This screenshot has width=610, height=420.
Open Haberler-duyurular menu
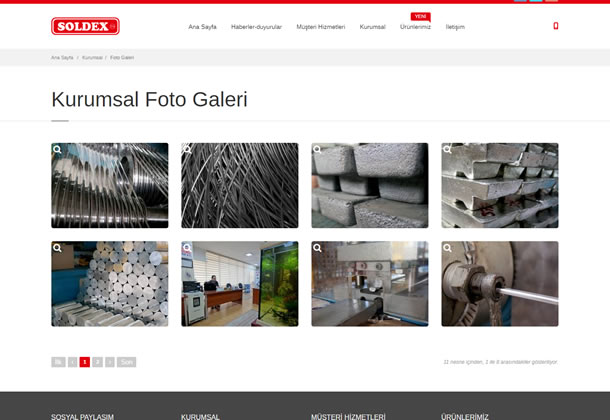coord(256,27)
